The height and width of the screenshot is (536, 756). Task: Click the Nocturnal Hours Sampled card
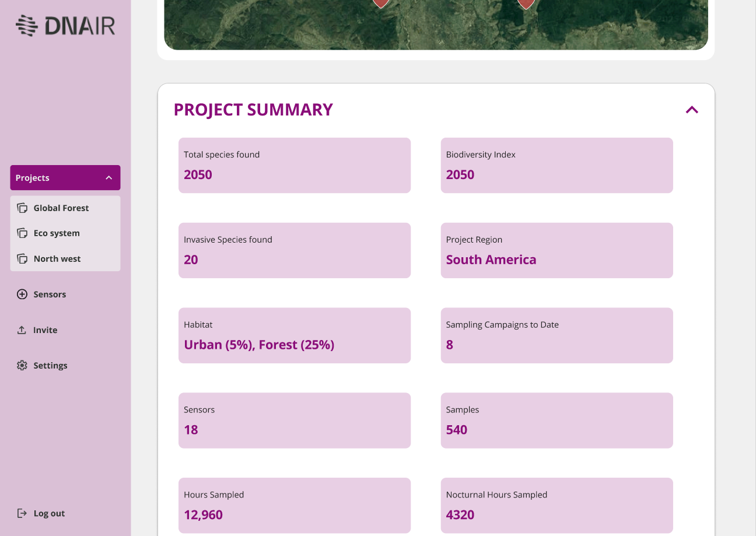coord(556,506)
